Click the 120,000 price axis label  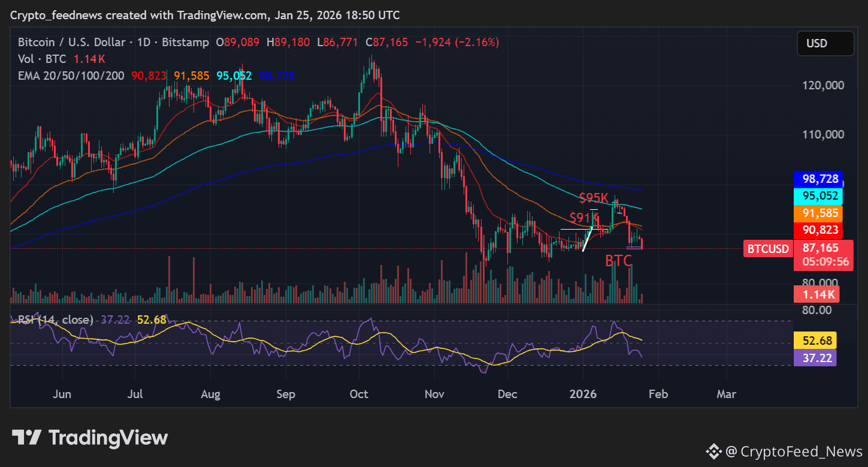[x=822, y=85]
